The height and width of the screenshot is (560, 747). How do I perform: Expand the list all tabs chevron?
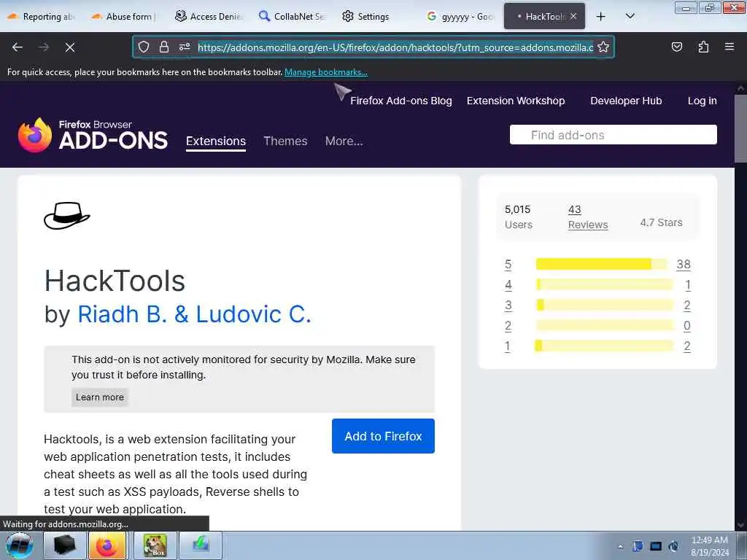point(630,16)
